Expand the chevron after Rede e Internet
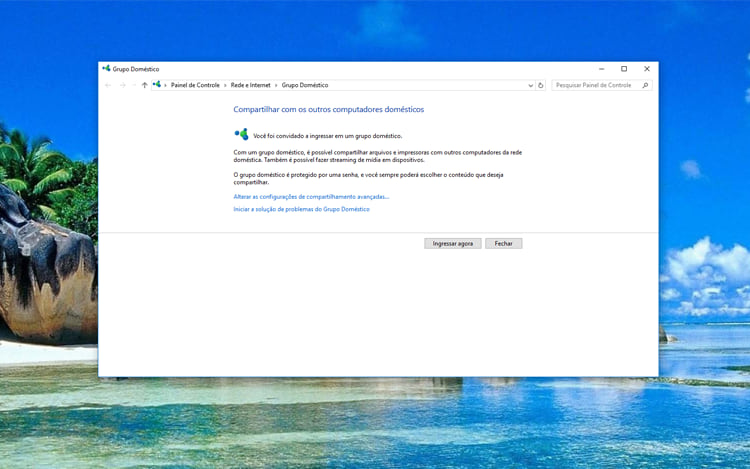This screenshot has height=469, width=750. (276, 85)
